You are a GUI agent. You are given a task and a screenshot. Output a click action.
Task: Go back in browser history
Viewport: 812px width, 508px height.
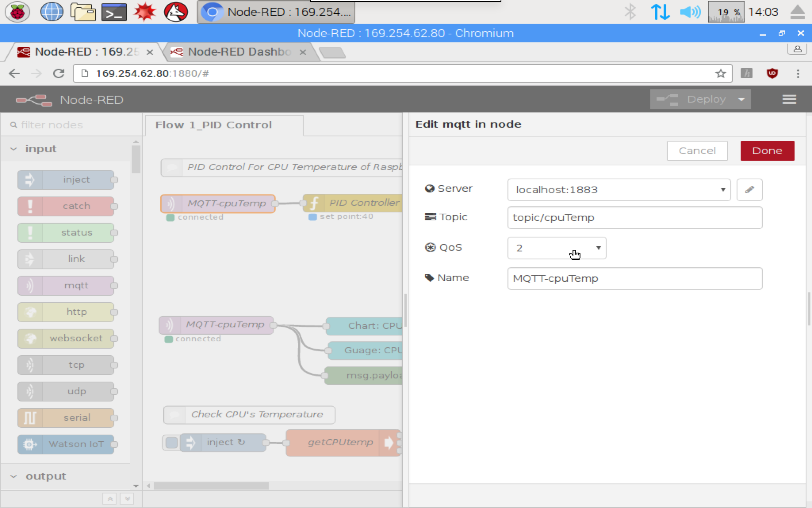14,73
